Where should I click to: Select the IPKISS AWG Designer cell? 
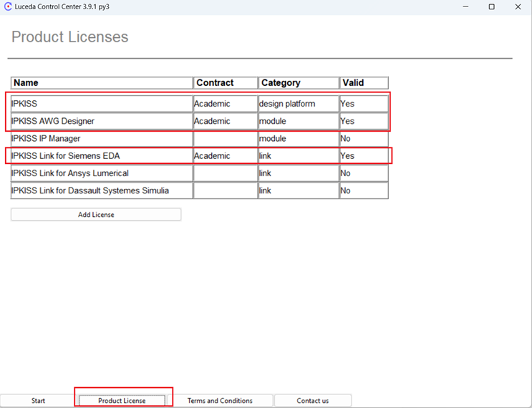pyautogui.click(x=102, y=121)
